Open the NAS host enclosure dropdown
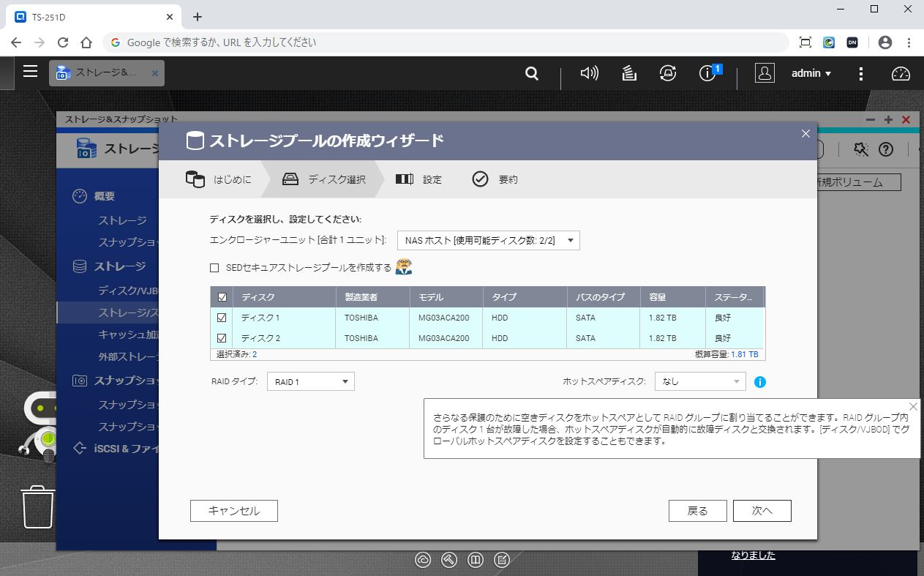Image resolution: width=924 pixels, height=576 pixels. [488, 240]
